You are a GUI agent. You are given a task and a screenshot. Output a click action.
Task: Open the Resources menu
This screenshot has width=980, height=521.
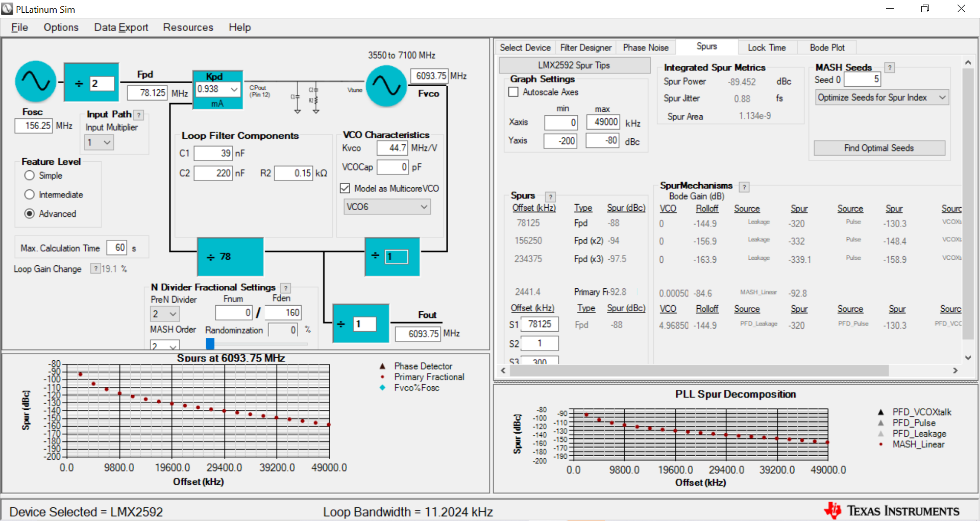click(188, 28)
